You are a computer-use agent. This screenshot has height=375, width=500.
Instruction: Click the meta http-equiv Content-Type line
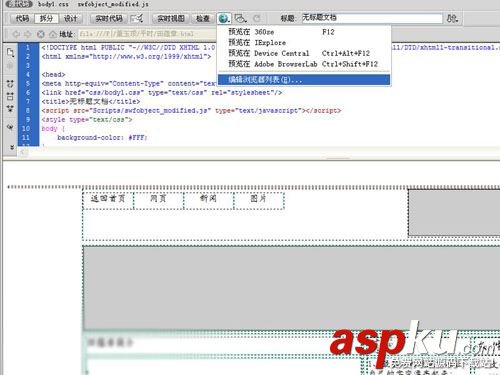click(129, 83)
